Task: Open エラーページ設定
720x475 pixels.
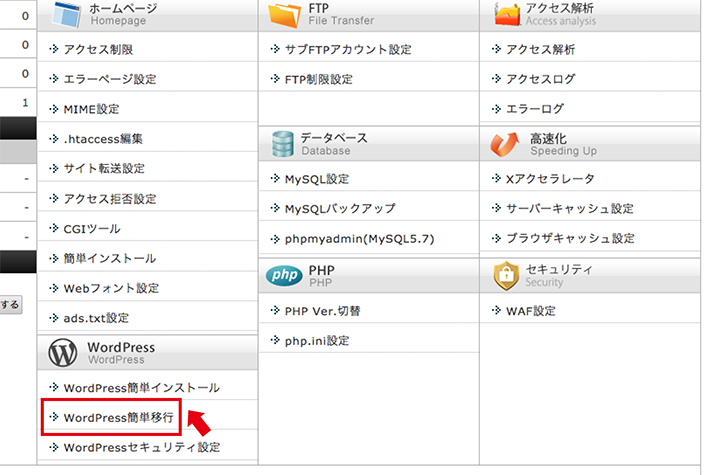Action: [x=110, y=79]
